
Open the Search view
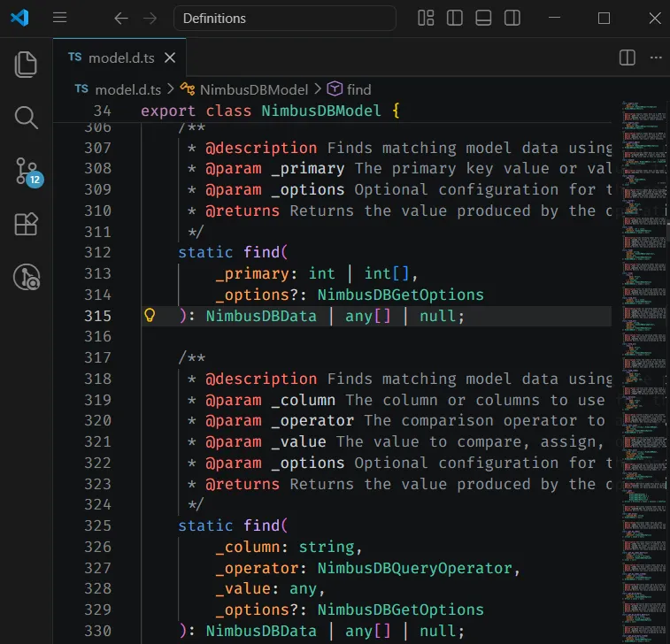(x=26, y=118)
